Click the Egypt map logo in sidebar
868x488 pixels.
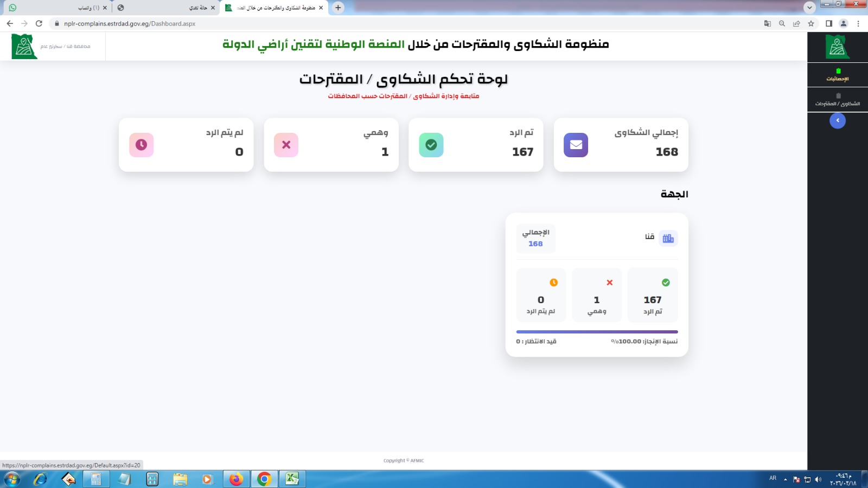point(837,47)
